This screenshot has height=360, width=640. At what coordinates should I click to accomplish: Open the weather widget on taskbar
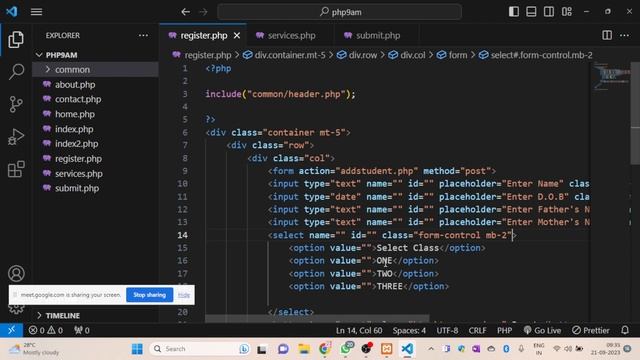point(34,349)
